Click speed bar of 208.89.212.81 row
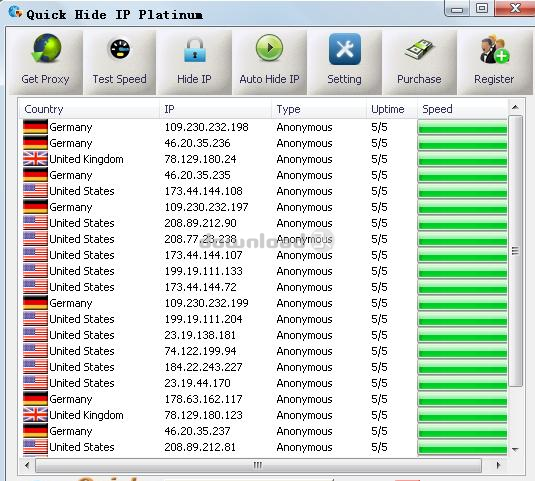 pos(462,447)
